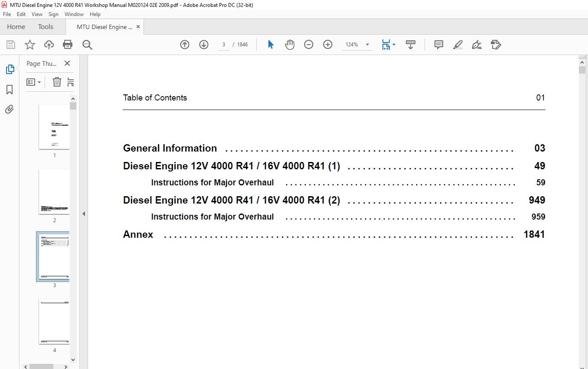The image size is (588, 369).
Task: Click Instructions for Major Overhaul page 59
Action: pos(348,183)
